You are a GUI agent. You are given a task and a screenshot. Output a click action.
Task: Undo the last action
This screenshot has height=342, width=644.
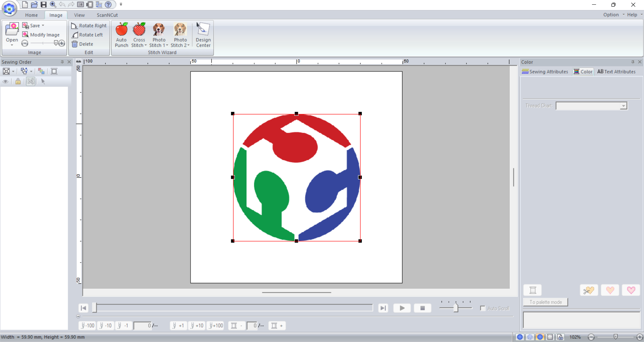click(62, 4)
